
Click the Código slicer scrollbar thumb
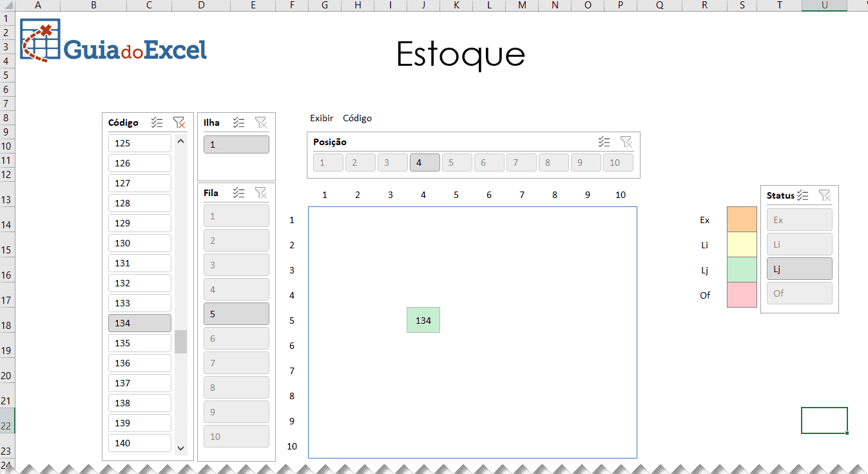coord(180,342)
